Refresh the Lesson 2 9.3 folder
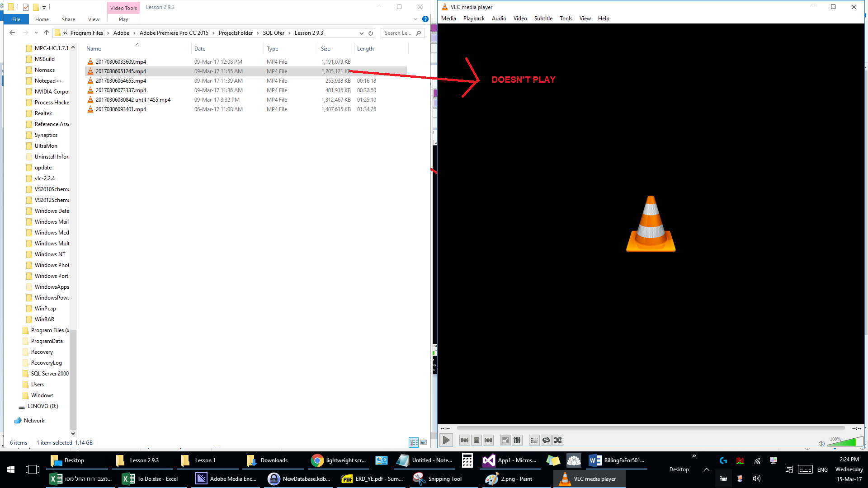 [371, 33]
